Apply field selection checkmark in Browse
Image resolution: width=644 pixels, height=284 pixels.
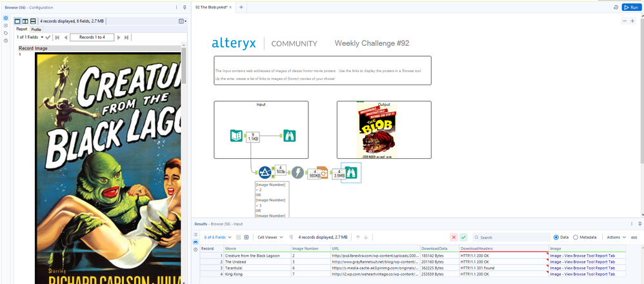point(48,37)
